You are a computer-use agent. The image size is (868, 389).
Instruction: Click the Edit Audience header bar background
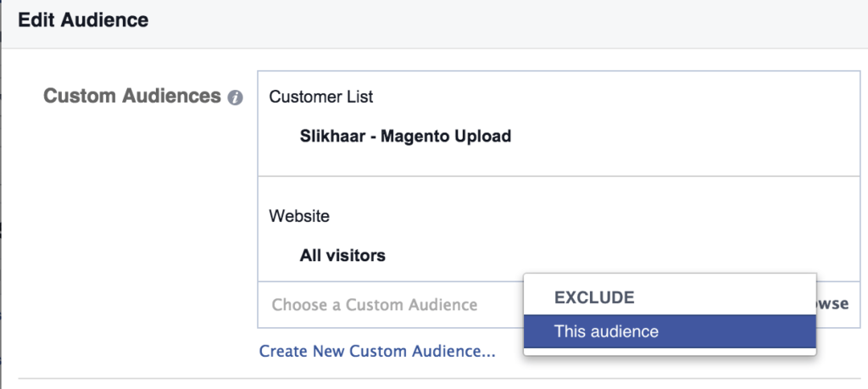click(x=498, y=22)
